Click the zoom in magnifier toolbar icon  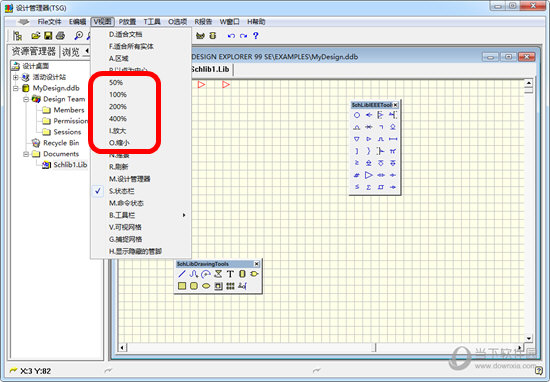(79, 35)
